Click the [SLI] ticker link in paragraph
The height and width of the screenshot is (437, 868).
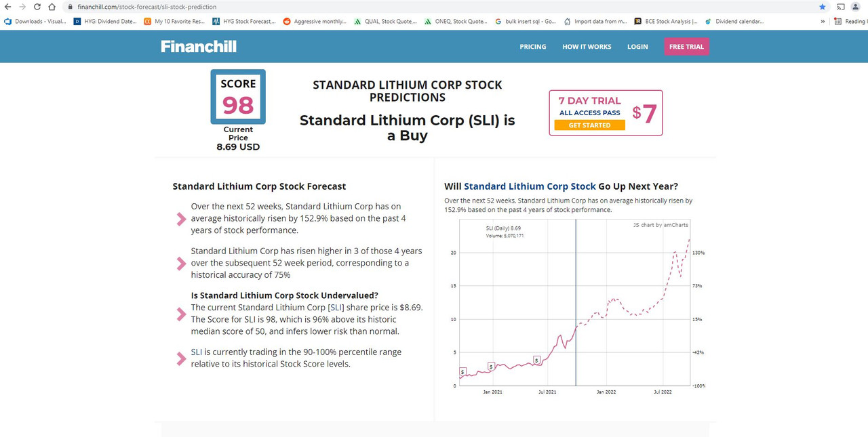coord(336,307)
